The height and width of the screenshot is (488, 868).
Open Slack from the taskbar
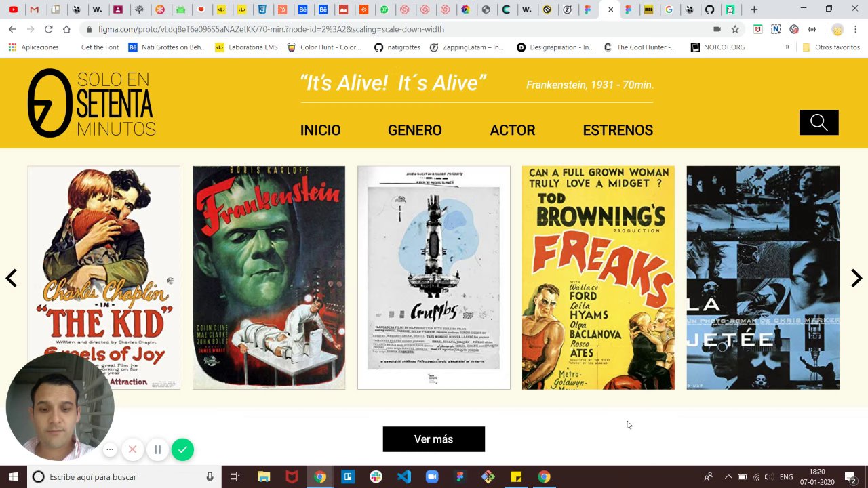pyautogui.click(x=376, y=476)
